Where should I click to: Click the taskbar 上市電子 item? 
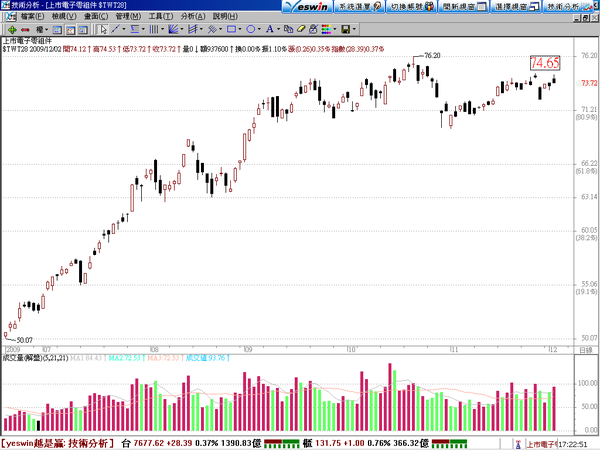tap(542, 444)
